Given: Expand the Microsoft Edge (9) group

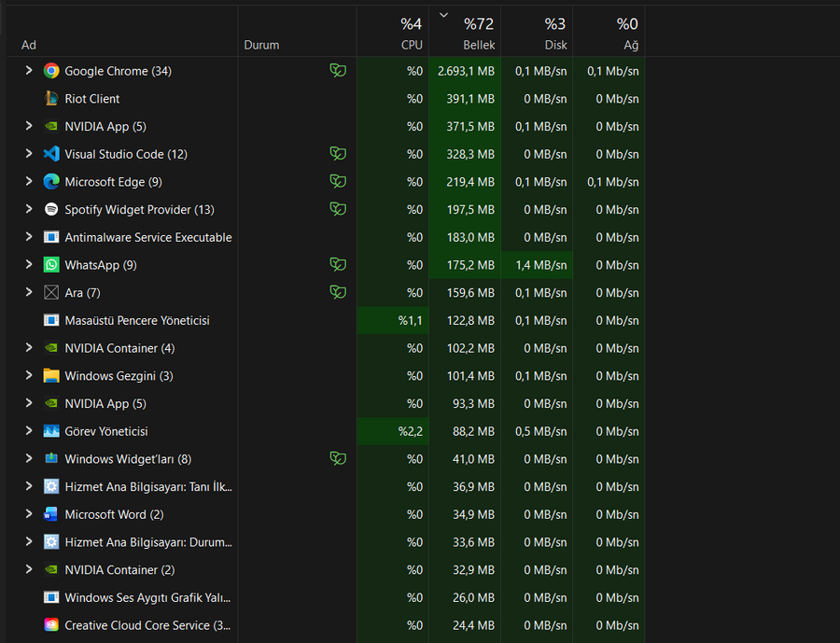Looking at the screenshot, I should click(29, 181).
